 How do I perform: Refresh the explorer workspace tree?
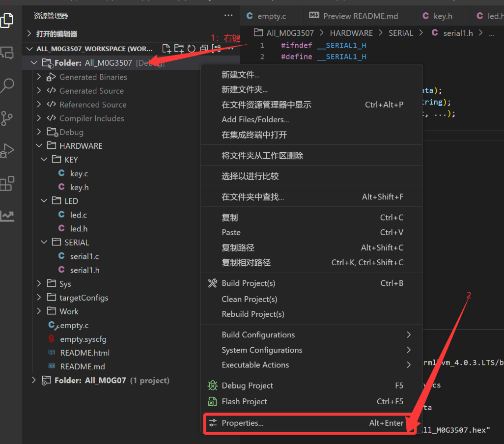(191, 49)
